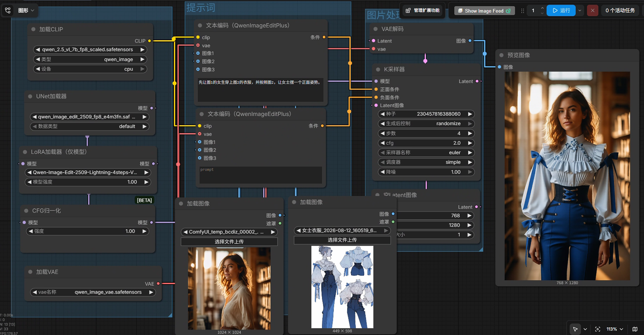Open the 0 个活动任务 queue panel

click(620, 10)
